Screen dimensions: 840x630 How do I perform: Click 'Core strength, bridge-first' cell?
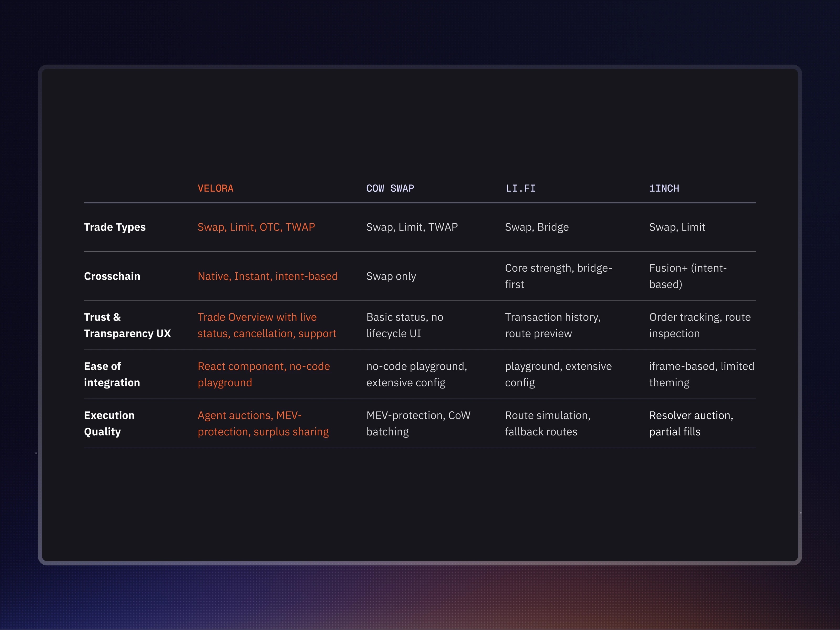tap(559, 276)
